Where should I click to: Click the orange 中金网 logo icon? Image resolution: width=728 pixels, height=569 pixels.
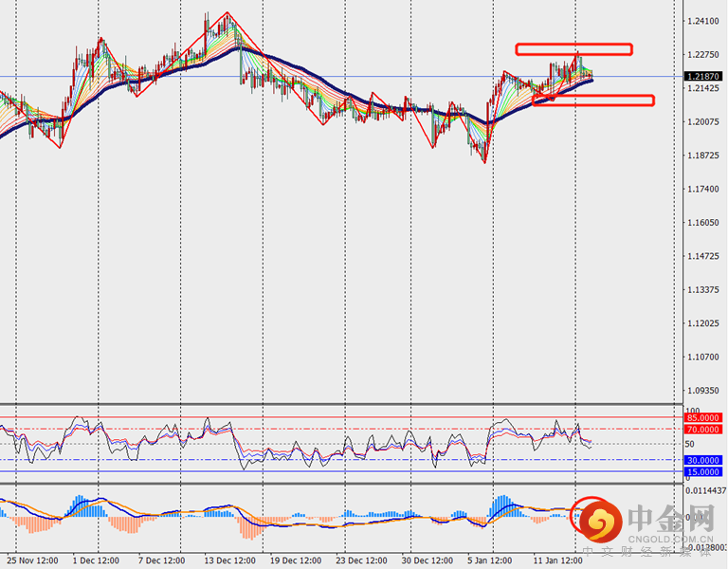(600, 521)
